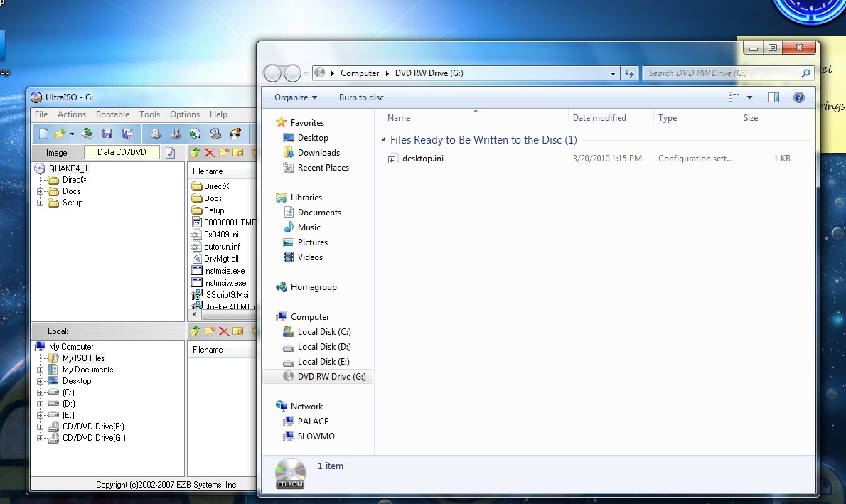
Task: Select desktop.ini in the Explorer file list
Action: click(x=423, y=158)
